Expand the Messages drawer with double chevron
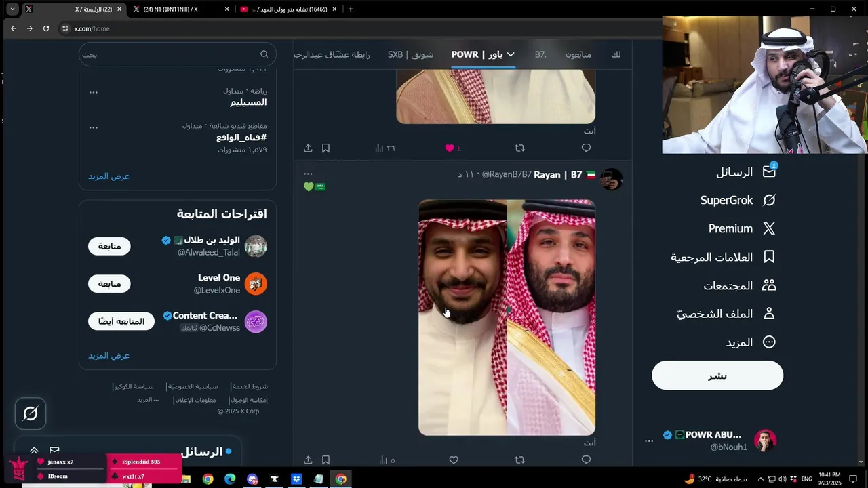 point(34,451)
